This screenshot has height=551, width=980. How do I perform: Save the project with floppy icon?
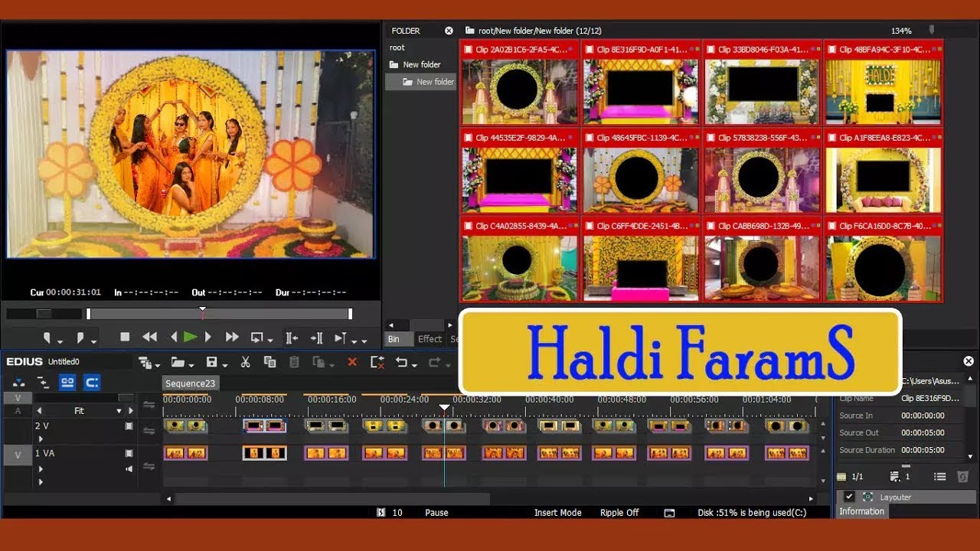pos(212,363)
